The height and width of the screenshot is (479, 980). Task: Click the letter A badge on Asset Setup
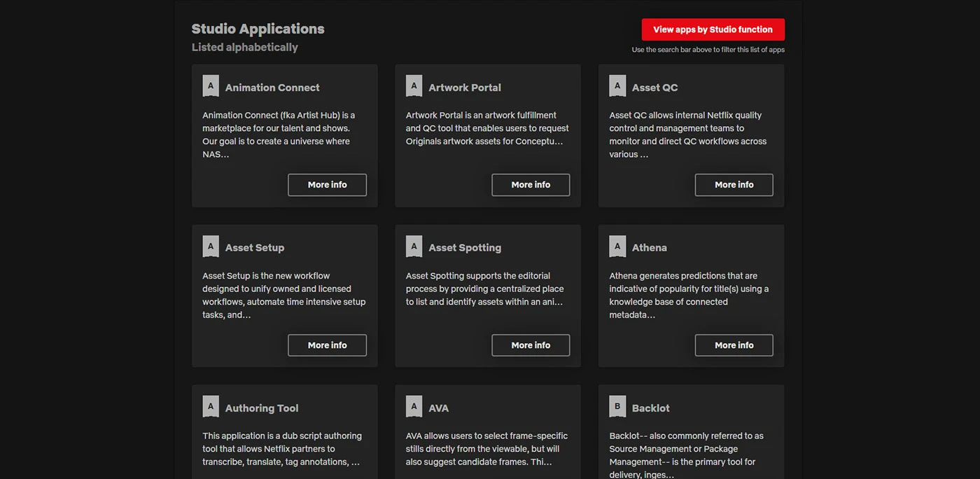tap(211, 247)
